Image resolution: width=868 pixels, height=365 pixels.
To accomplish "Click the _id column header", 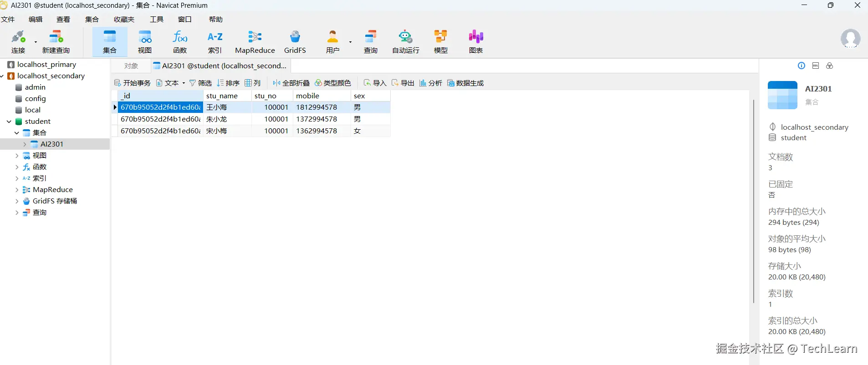I will (160, 96).
